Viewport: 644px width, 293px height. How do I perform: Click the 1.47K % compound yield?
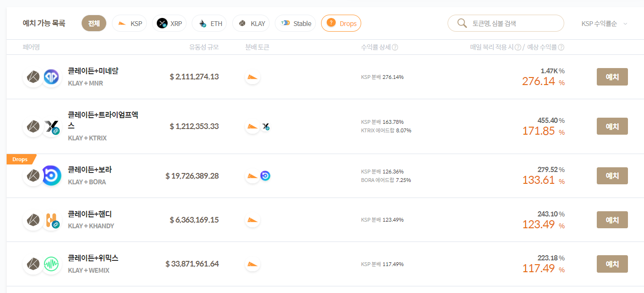pos(552,71)
